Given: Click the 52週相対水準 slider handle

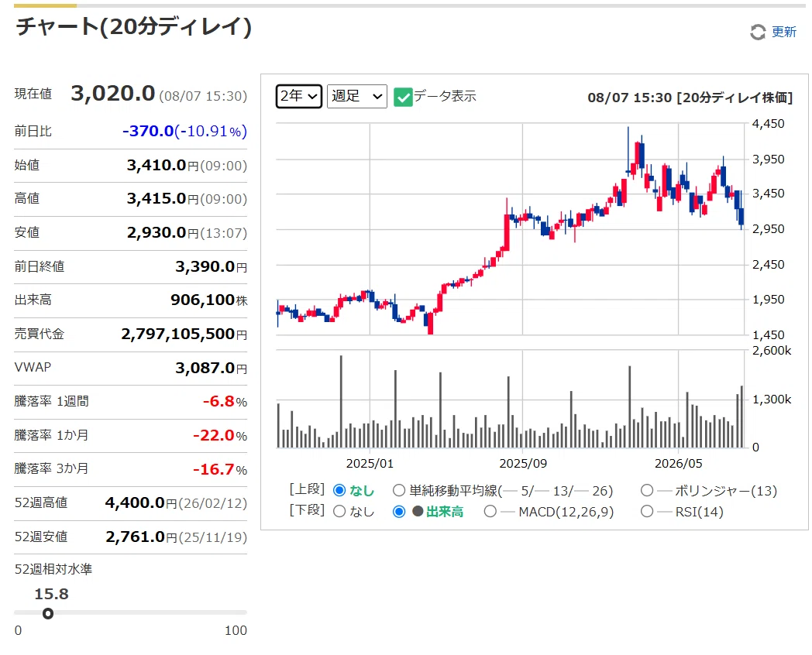Looking at the screenshot, I should tap(48, 614).
